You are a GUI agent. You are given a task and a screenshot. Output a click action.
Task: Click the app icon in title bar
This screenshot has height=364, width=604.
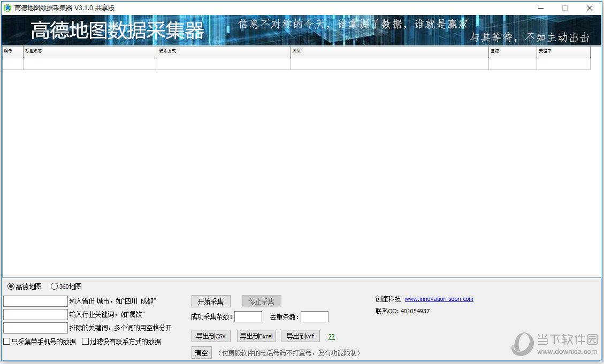[7, 7]
